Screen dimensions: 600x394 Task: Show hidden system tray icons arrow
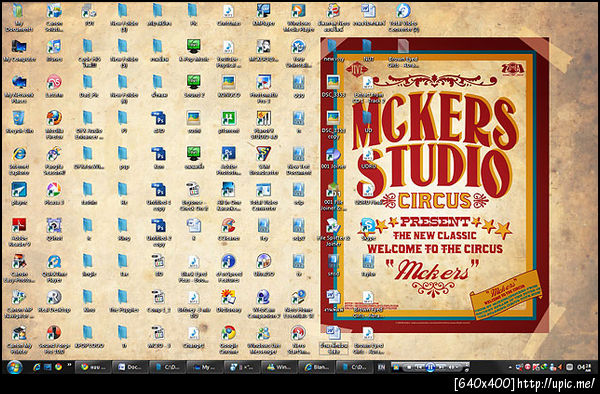[510, 367]
